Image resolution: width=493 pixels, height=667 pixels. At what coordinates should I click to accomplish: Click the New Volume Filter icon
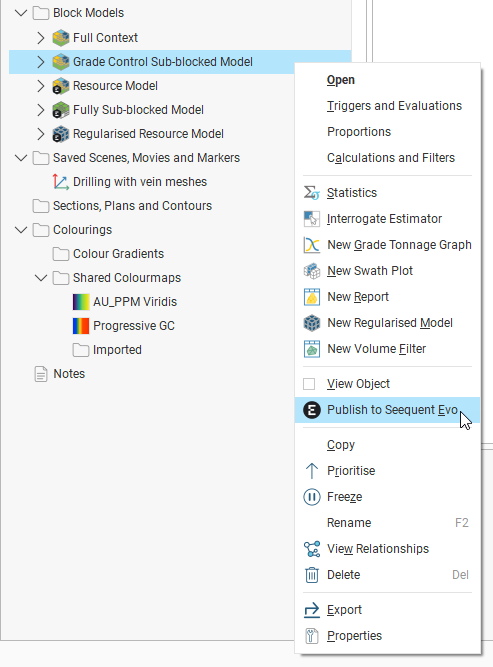click(311, 349)
